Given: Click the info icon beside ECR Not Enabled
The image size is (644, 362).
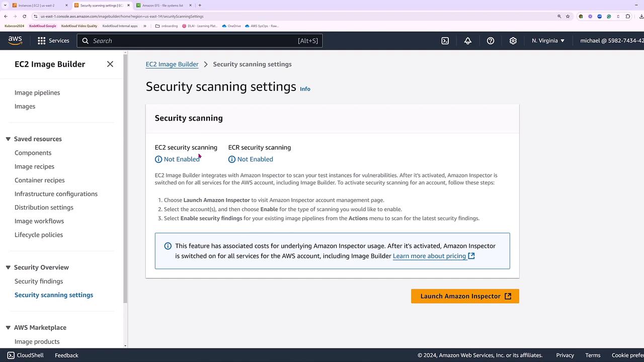Looking at the screenshot, I should pos(232,159).
